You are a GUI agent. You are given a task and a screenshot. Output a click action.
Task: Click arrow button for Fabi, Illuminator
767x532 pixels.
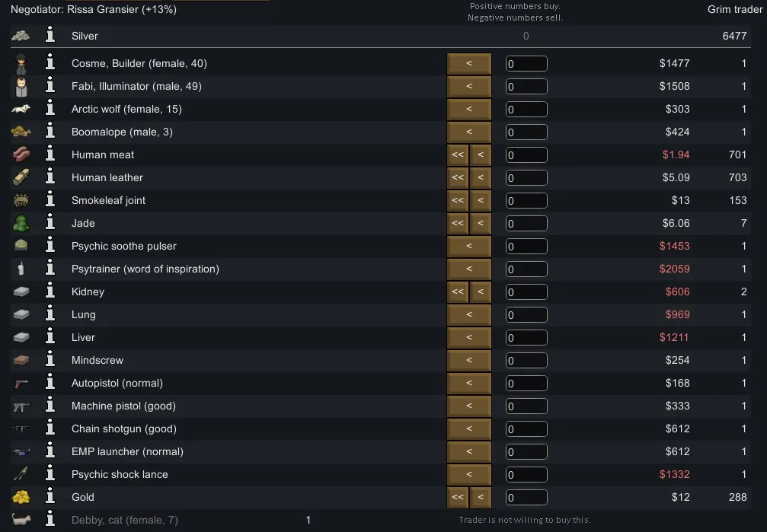pyautogui.click(x=468, y=86)
